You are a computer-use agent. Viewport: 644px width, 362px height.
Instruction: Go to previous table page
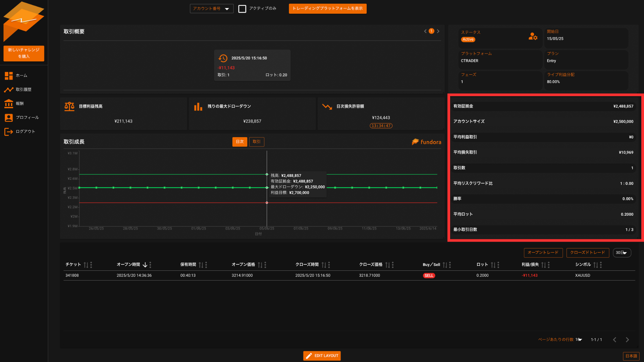click(x=614, y=340)
